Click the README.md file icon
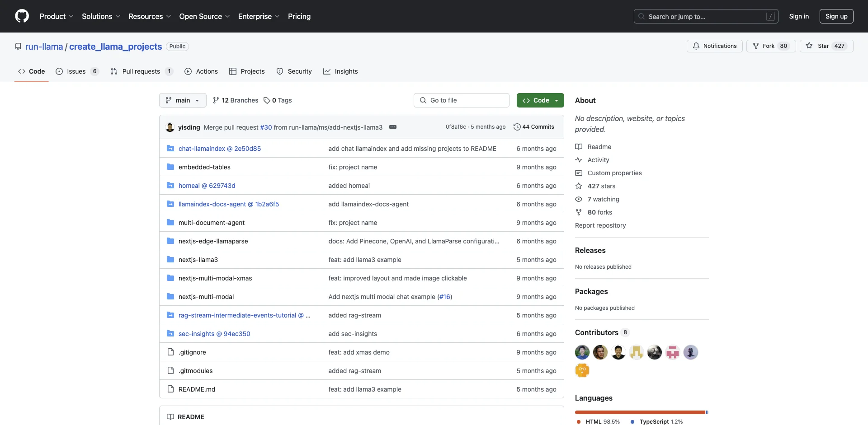The width and height of the screenshot is (868, 425). 170,389
